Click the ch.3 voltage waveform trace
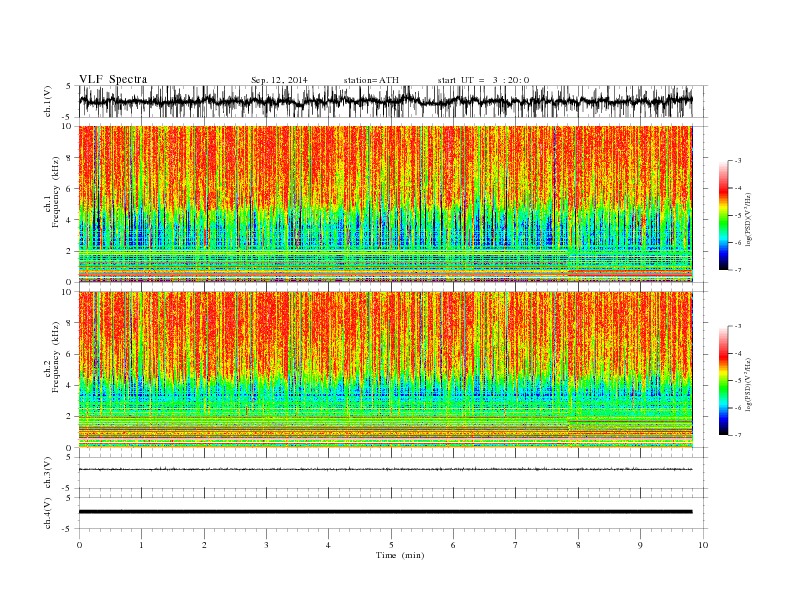Image resolution: width=792 pixels, height=612 pixels. 385,469
